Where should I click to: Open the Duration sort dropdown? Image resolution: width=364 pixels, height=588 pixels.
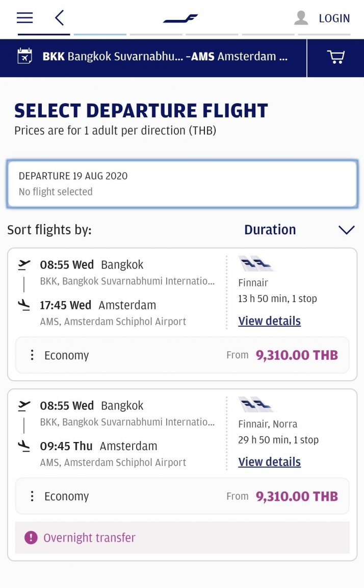pyautogui.click(x=270, y=230)
